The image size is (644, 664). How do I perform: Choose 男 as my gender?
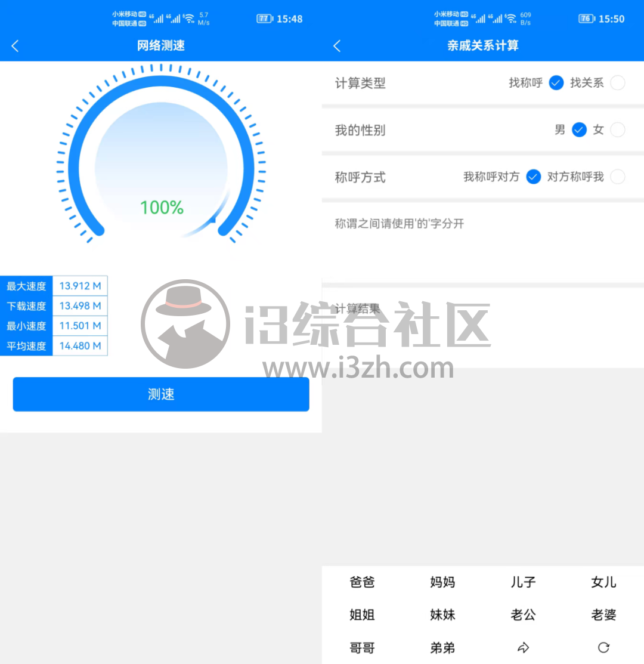click(x=579, y=129)
